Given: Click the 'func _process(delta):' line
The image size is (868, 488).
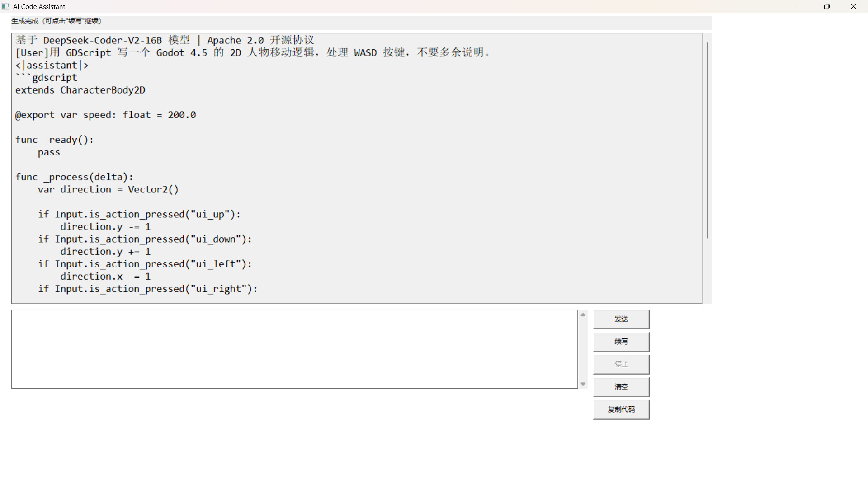Looking at the screenshot, I should tap(74, 177).
